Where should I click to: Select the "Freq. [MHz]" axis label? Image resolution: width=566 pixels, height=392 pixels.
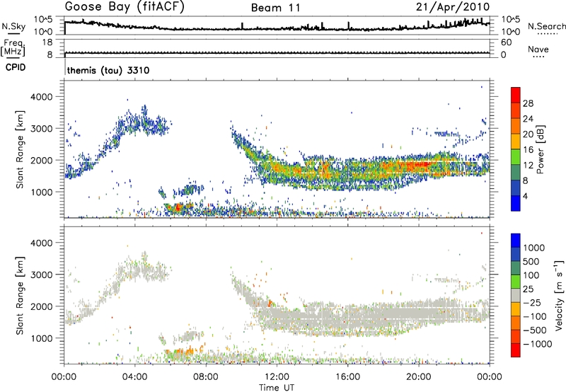click(x=13, y=48)
